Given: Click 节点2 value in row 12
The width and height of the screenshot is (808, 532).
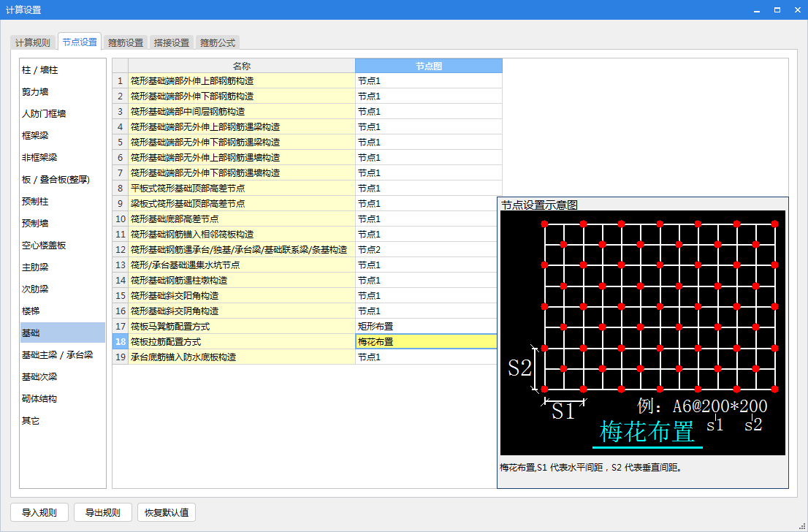Looking at the screenshot, I should click(426, 249).
